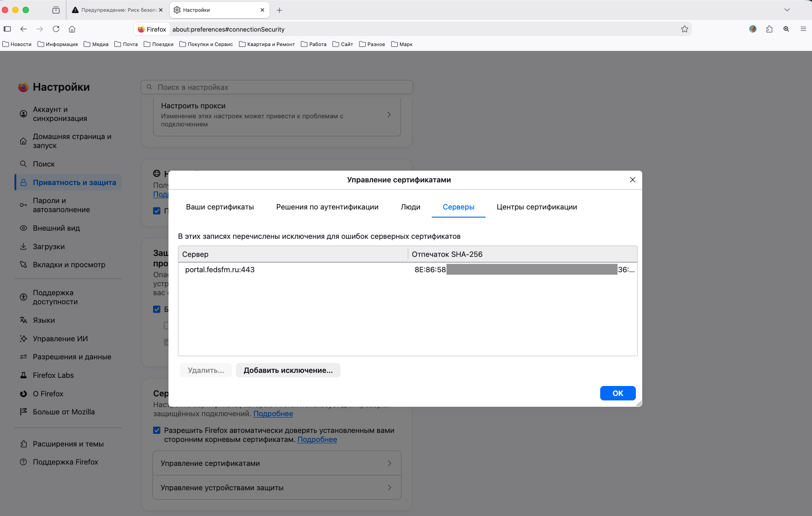Viewport: 812px width, 516px height.
Task: Open the Firefox hamburger menu
Action: (x=803, y=29)
